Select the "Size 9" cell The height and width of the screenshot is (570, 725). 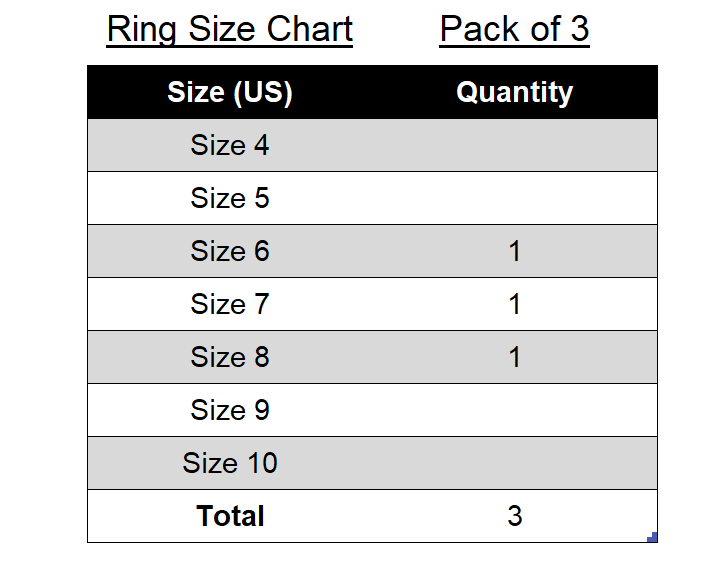tap(230, 411)
